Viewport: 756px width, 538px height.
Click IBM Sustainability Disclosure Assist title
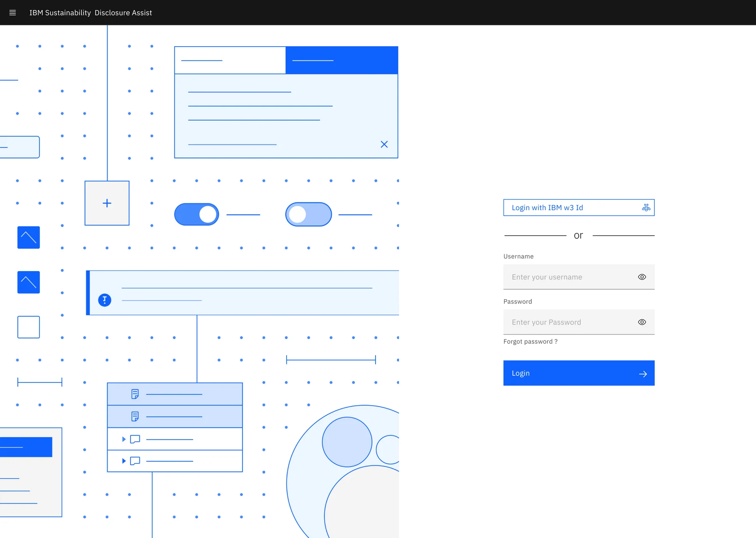(x=90, y=13)
